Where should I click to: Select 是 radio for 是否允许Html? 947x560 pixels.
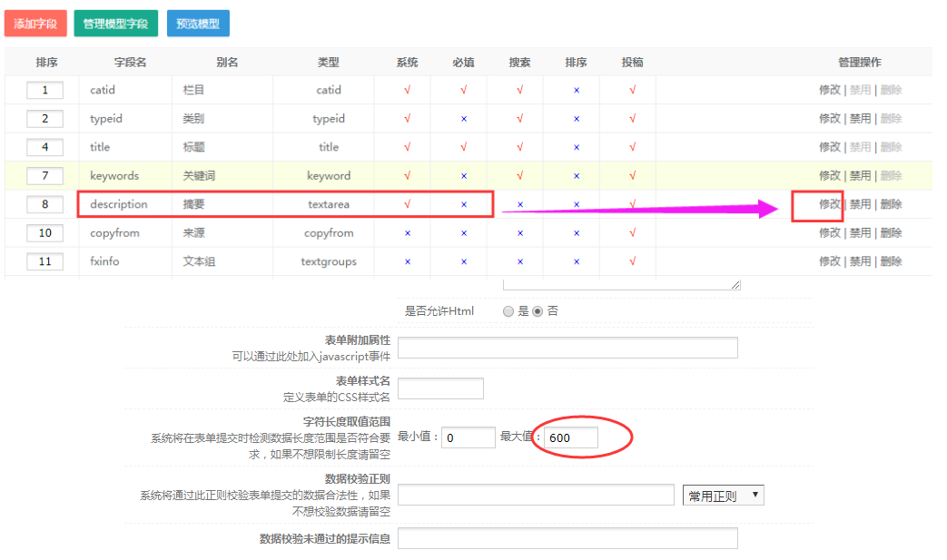coord(508,311)
